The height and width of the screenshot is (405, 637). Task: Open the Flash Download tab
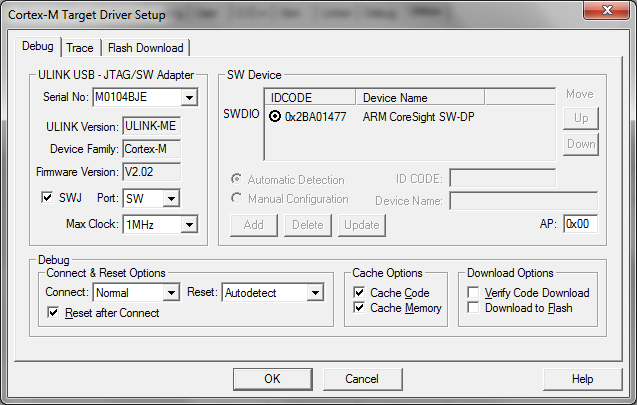(x=145, y=48)
